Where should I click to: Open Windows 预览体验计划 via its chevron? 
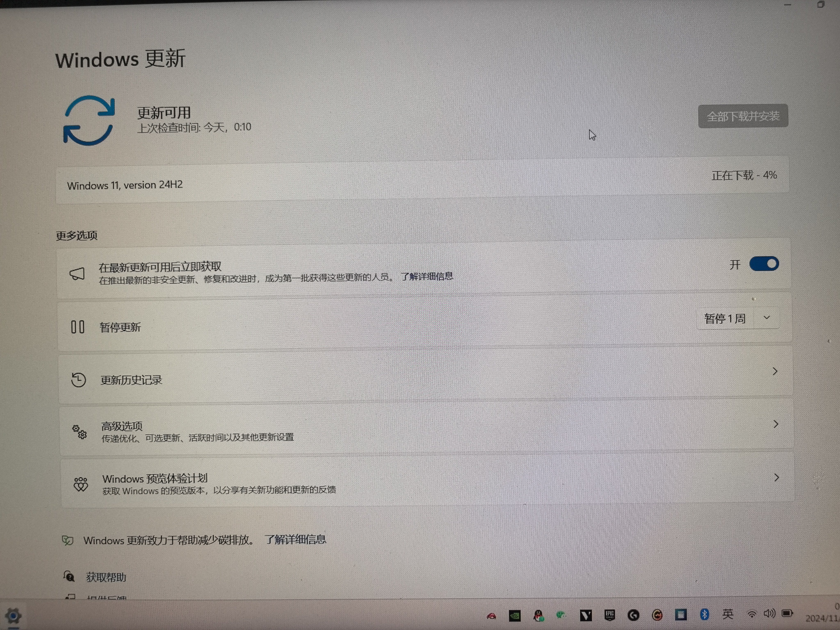point(777,477)
